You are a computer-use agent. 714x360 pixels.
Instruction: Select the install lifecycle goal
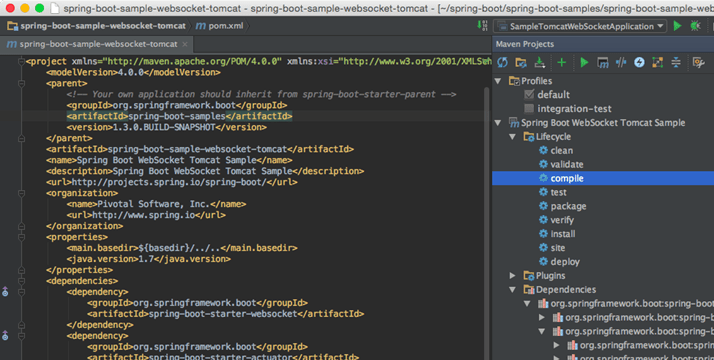(x=563, y=234)
